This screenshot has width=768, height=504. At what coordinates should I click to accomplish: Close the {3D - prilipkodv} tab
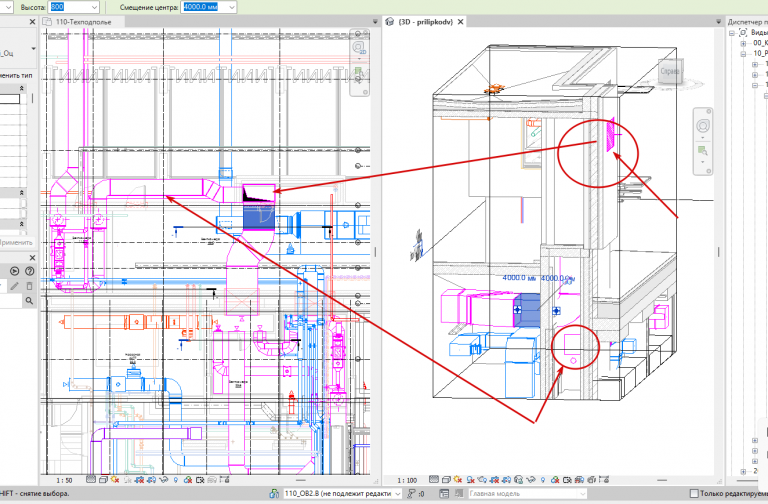(461, 22)
